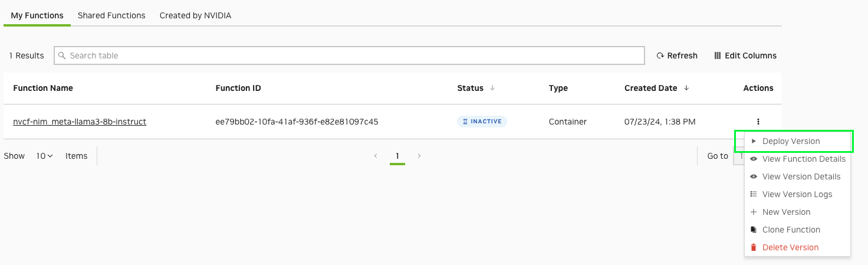
Task: Click the eye icon for View Function Details
Action: [753, 159]
